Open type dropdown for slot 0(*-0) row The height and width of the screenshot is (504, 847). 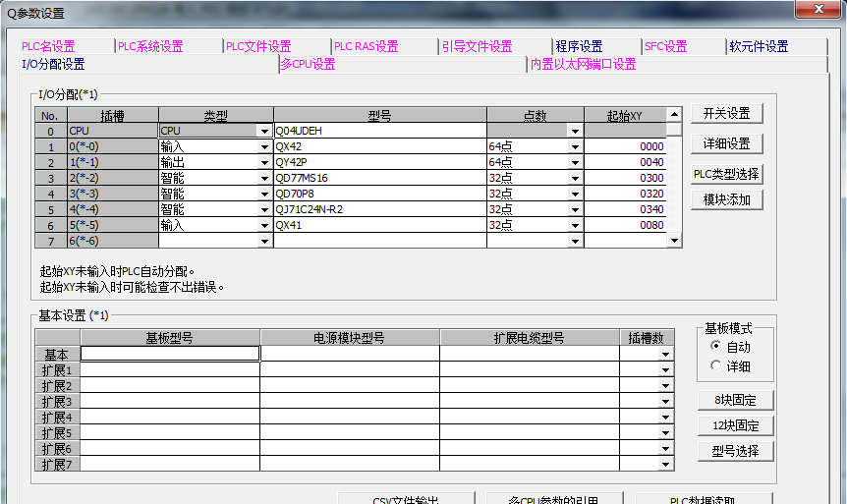click(264, 146)
